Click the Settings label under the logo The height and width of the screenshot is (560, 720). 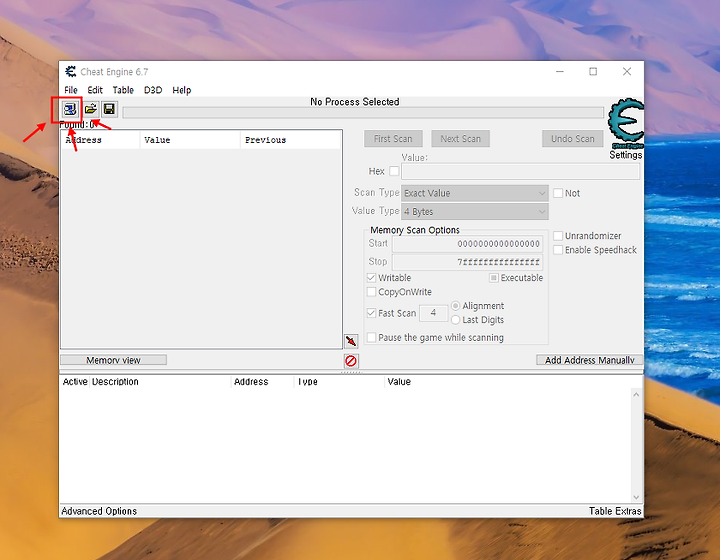point(625,155)
